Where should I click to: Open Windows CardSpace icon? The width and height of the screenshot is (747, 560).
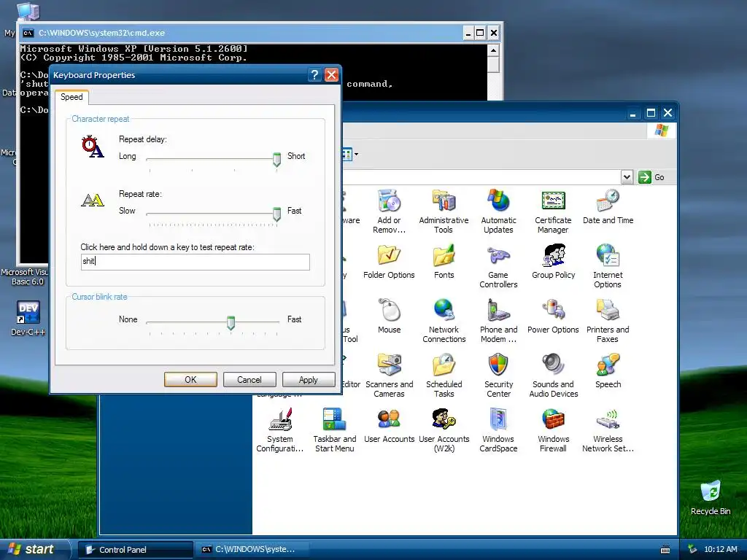pyautogui.click(x=498, y=430)
